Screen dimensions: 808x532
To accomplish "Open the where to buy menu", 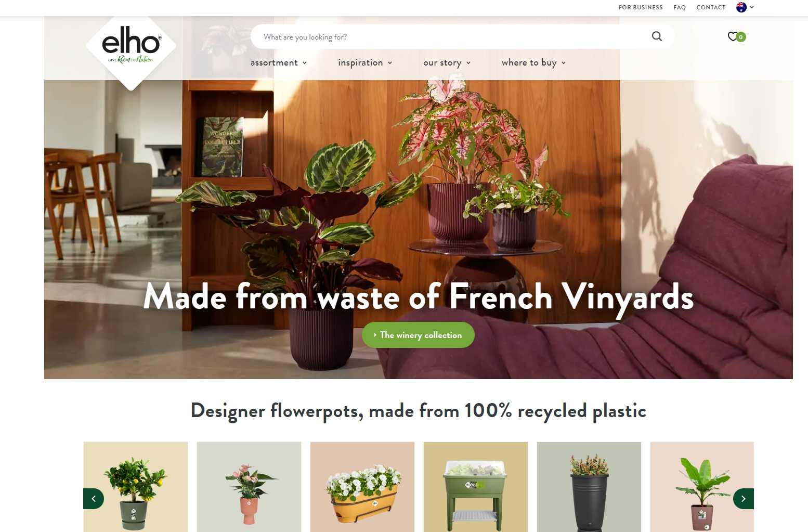I will (x=533, y=62).
